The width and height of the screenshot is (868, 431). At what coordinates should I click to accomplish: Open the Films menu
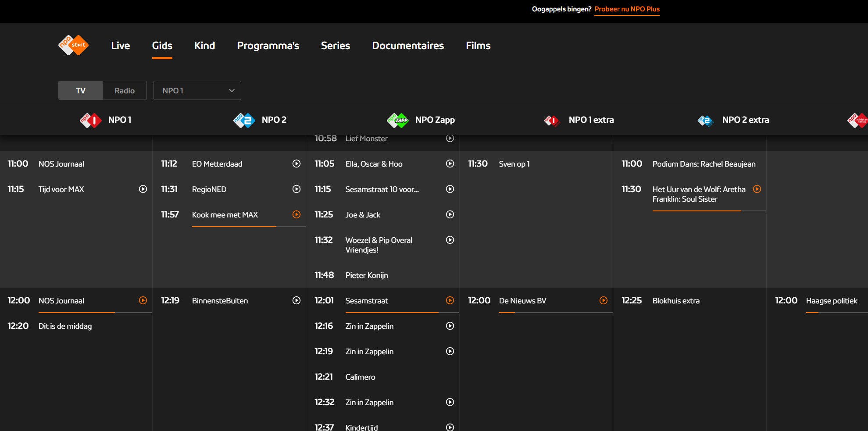coord(478,46)
